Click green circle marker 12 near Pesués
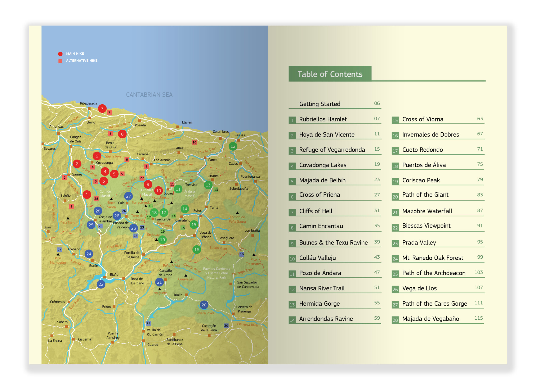This screenshot has height=392, width=536. pyautogui.click(x=233, y=146)
